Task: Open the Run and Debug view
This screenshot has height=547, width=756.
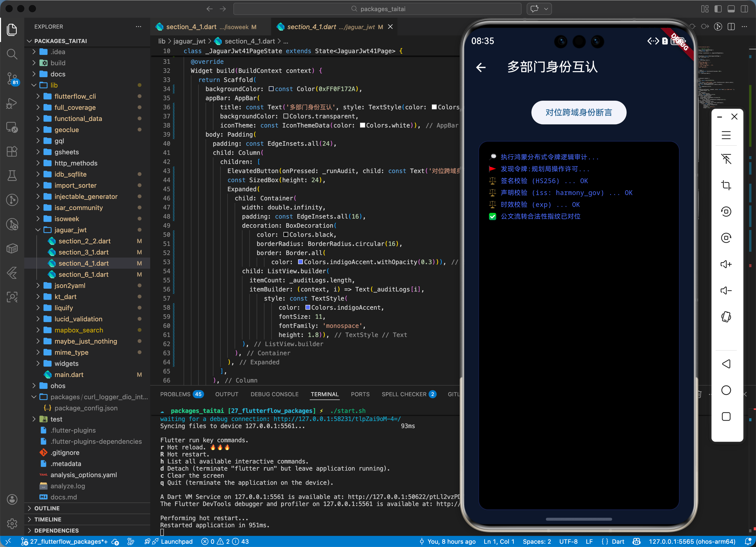Action: [12, 103]
